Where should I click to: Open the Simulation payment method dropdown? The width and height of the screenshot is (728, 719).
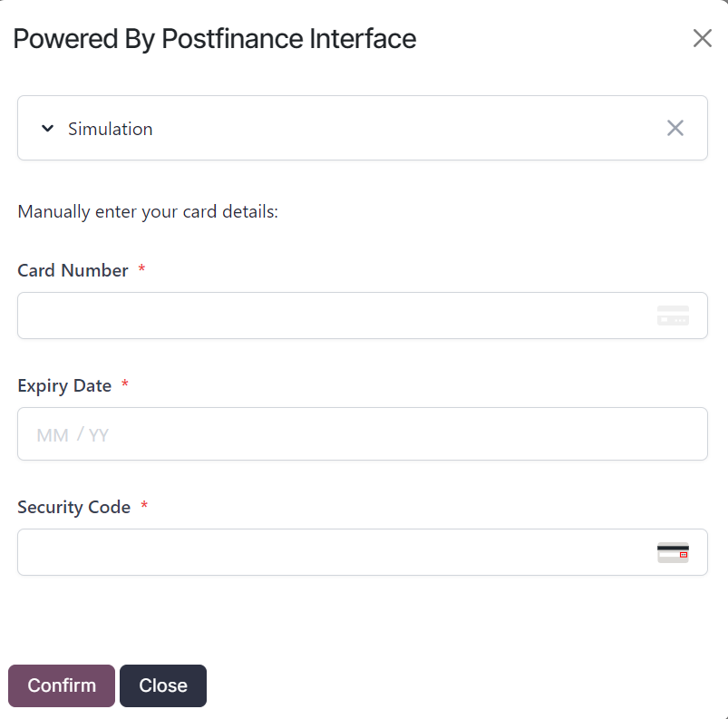tap(272, 128)
